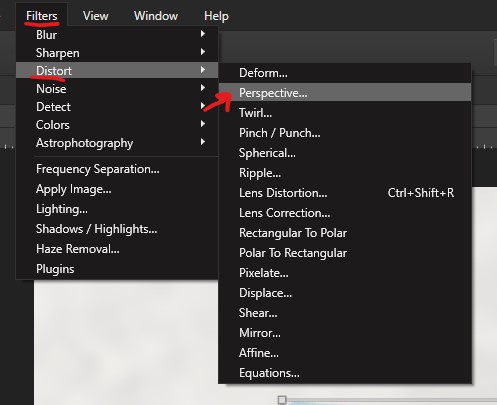Choose Perspective distortion filter
Viewport: 497px width, 405px height.
pyautogui.click(x=345, y=92)
